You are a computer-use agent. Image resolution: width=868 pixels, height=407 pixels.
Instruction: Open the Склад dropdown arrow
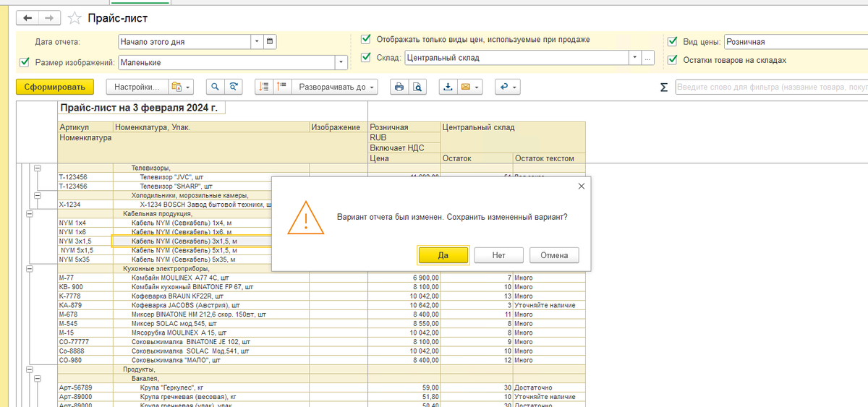(634, 57)
